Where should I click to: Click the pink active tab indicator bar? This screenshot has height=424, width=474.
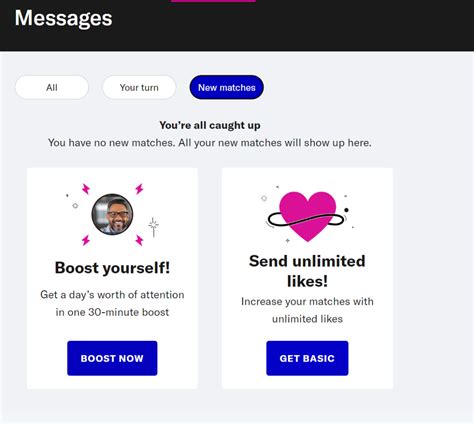(213, 1)
